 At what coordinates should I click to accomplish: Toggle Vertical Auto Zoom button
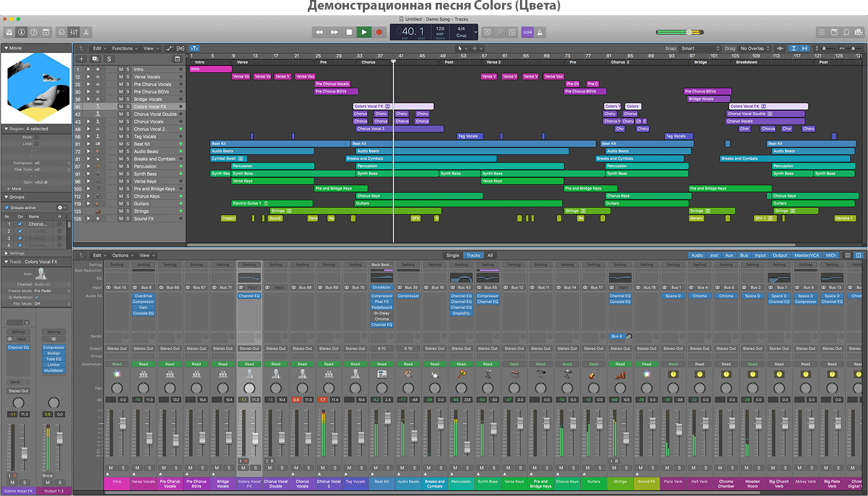(794, 49)
